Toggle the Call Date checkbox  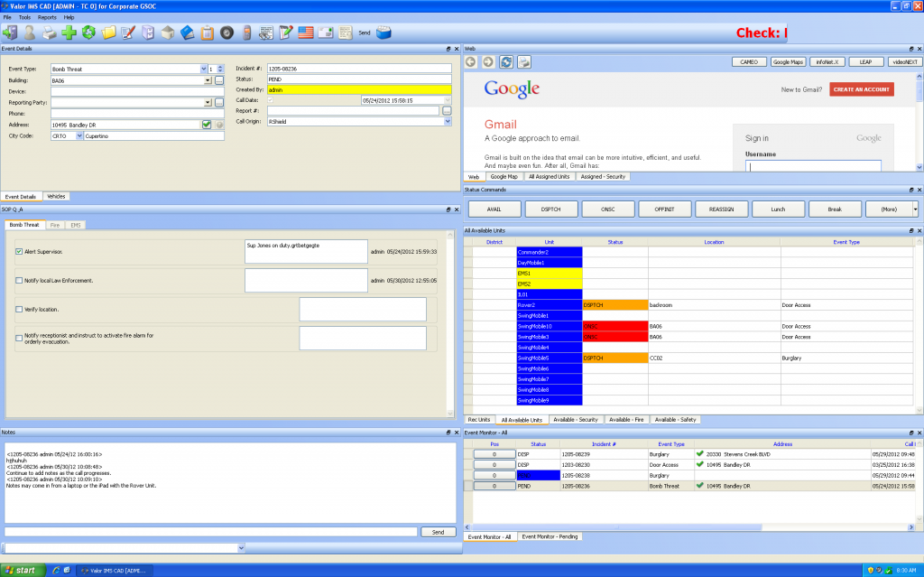pyautogui.click(x=271, y=100)
